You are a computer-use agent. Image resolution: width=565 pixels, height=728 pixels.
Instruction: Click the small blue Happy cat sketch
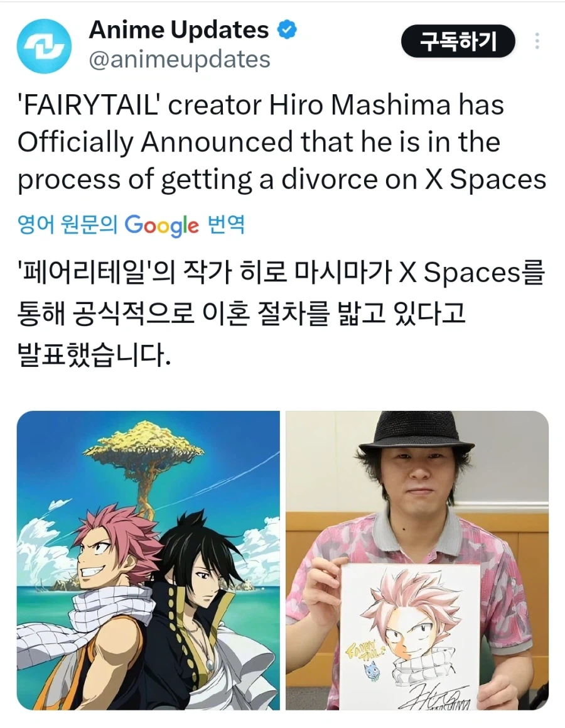[x=372, y=672]
